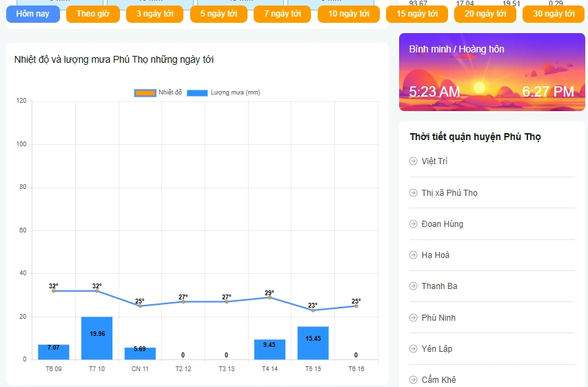Image resolution: width=588 pixels, height=387 pixels.
Task: Toggle Lượng mưa (mm) series in legend
Action: point(223,92)
